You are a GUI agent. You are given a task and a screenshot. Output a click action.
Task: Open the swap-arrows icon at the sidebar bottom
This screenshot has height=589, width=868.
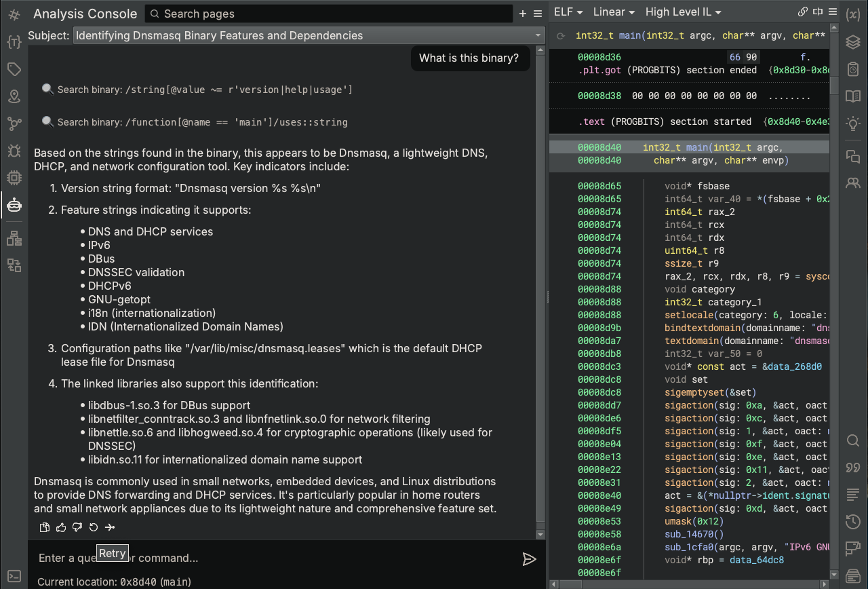pos(14,265)
